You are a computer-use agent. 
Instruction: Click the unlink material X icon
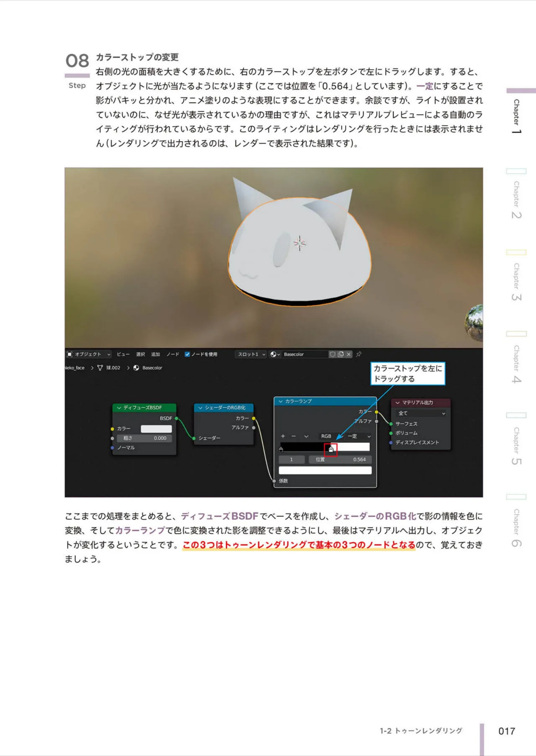pos(349,354)
